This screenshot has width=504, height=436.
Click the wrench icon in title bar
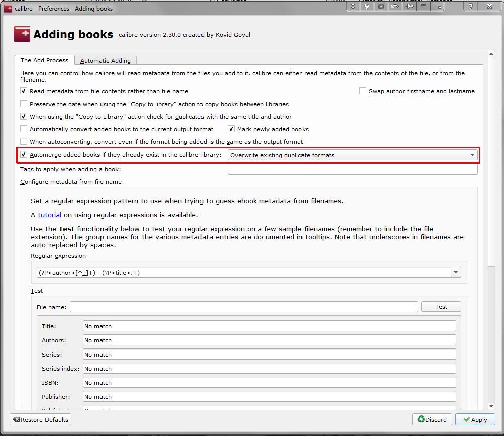click(367, 6)
